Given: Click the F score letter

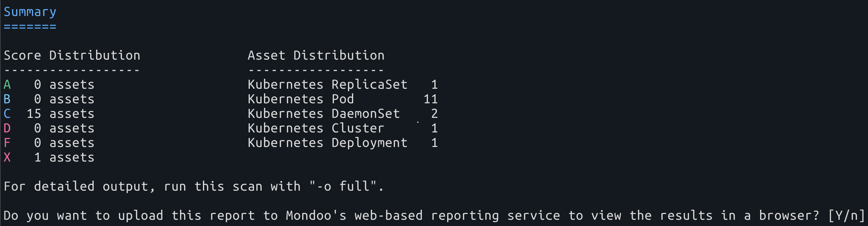Looking at the screenshot, I should coord(7,143).
